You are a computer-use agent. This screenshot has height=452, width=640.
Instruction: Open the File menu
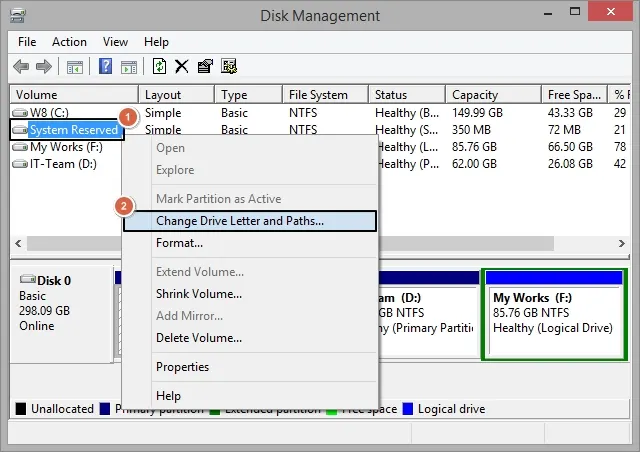click(27, 42)
